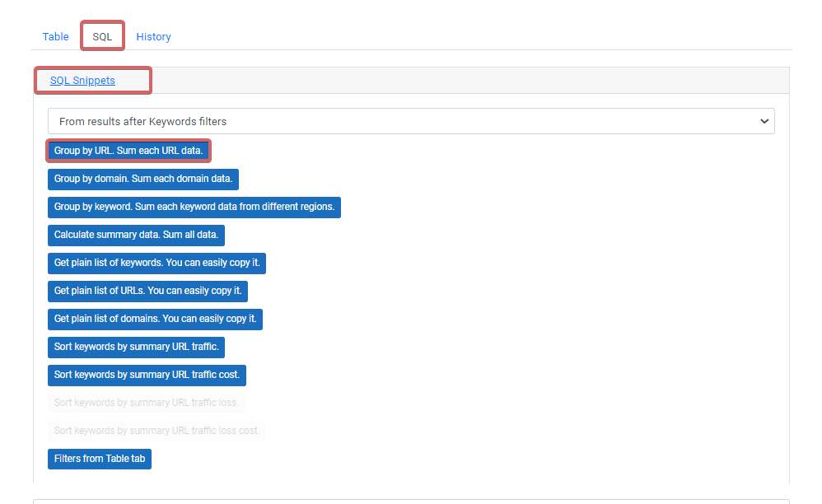822x504 pixels.
Task: Click 'Filters from Table tab' button
Action: pyautogui.click(x=100, y=459)
